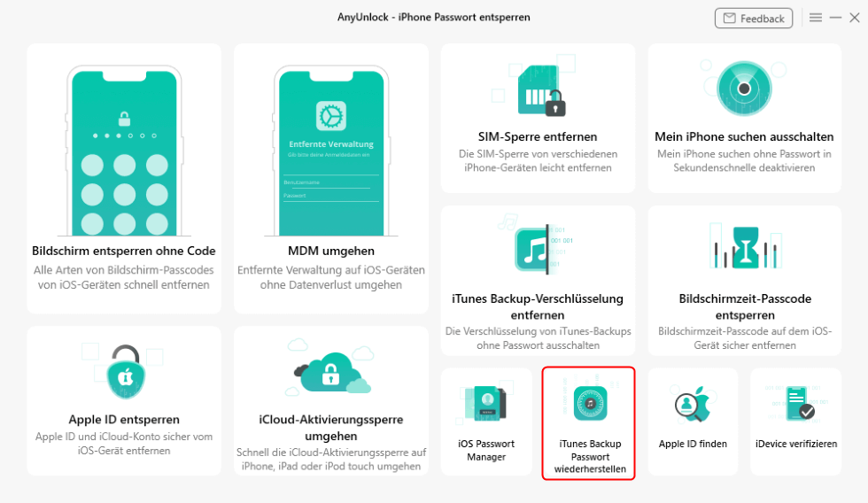The image size is (868, 503).
Task: Click Apple ID finden label
Action: pyautogui.click(x=693, y=444)
